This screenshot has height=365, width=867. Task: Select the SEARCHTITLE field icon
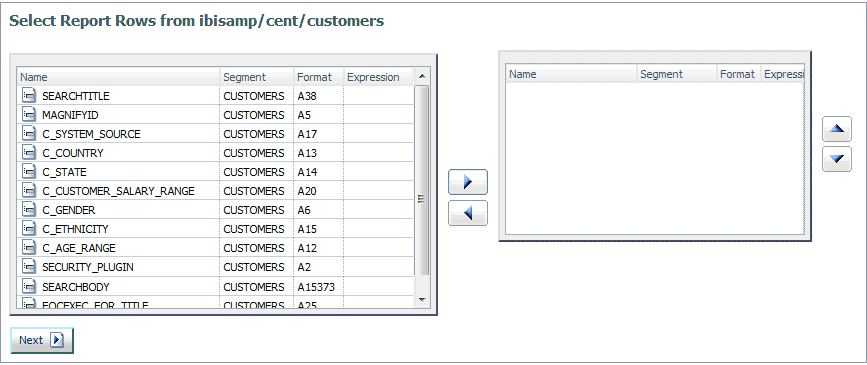[x=29, y=95]
